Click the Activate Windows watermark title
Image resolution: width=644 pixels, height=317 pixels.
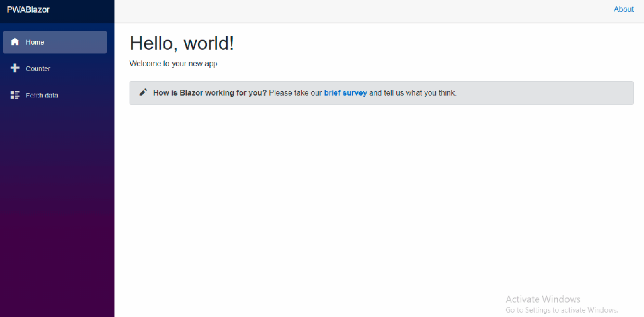[543, 299]
